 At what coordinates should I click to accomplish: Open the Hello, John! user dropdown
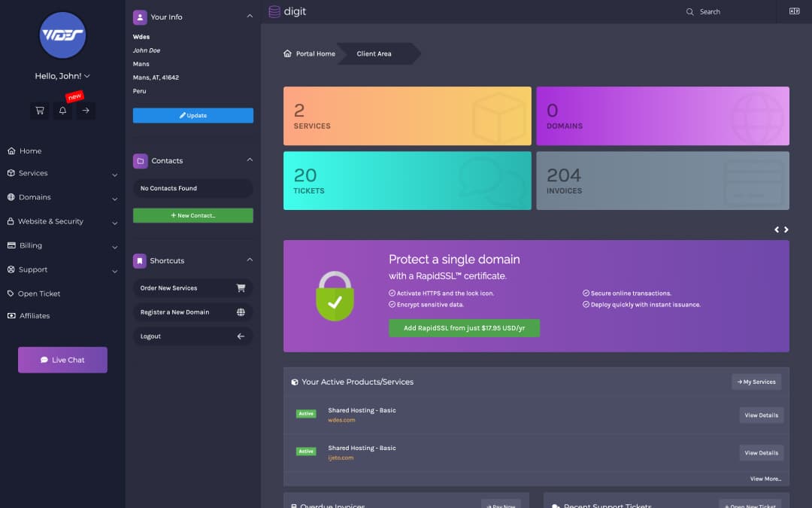62,76
